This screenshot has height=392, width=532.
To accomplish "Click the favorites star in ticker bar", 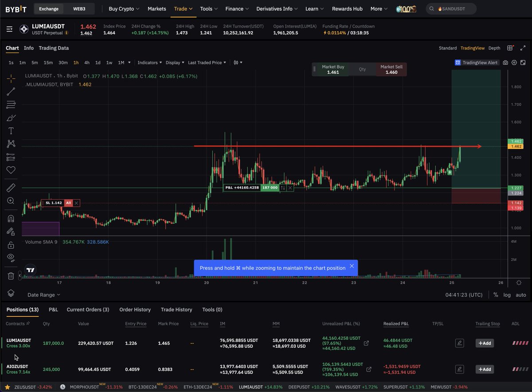I will (7, 387).
